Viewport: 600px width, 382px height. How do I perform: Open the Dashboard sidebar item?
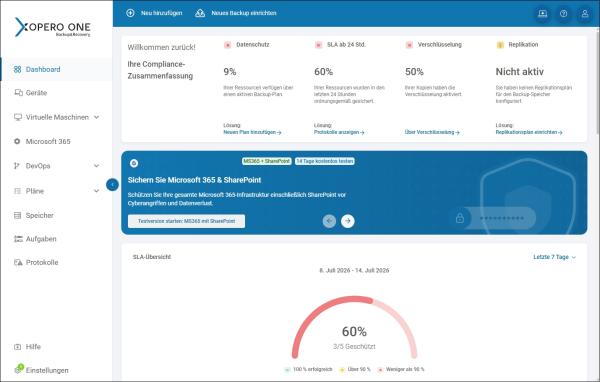57,69
